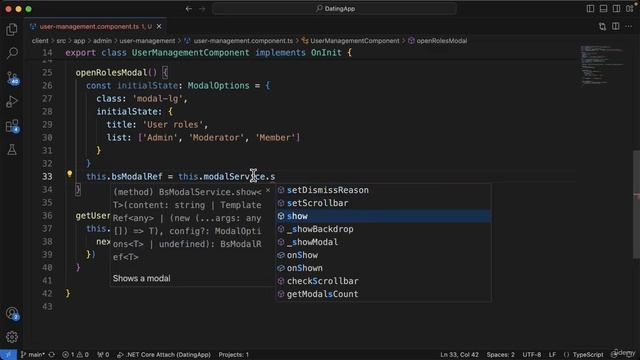The image size is (640, 360).
Task: Choose '_showModal' suggestion
Action: click(383, 242)
